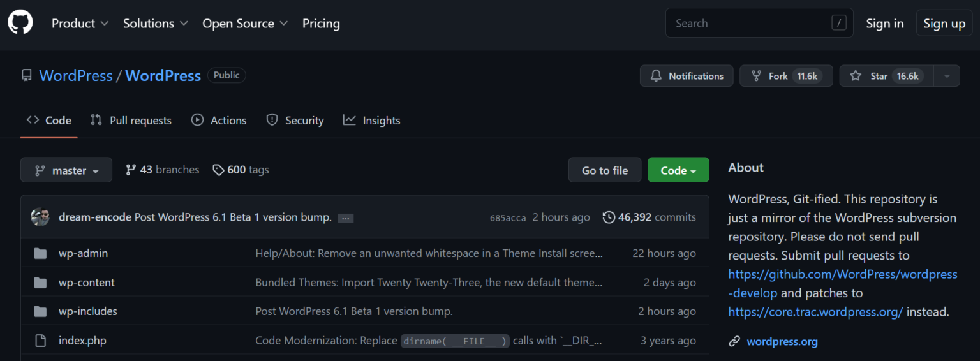
Task: Open the wp-admin folder
Action: [83, 253]
